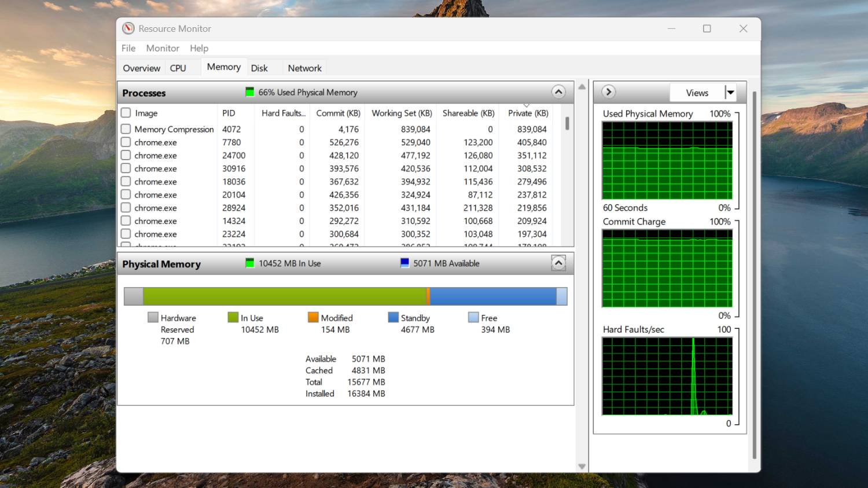Check the Memory Compression process checkbox

[x=126, y=129]
